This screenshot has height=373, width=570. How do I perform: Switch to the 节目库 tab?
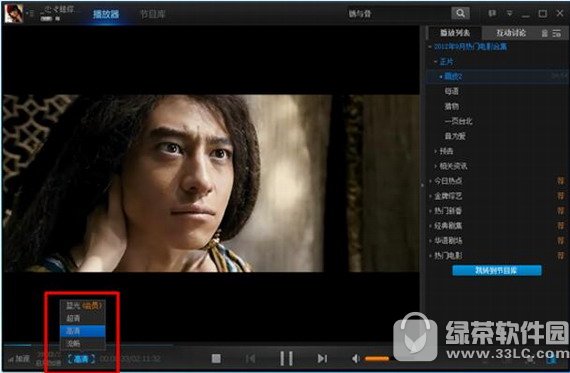153,14
